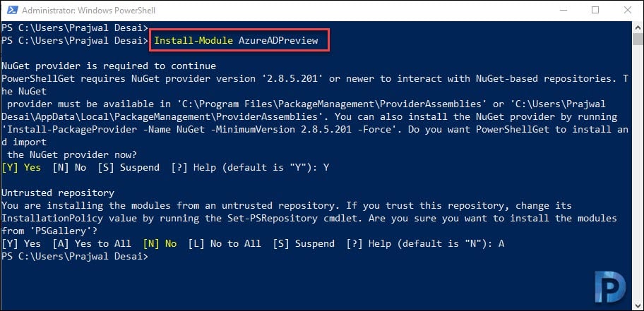Maximize the PowerShell window
This screenshot has width=644, height=311.
point(595,11)
